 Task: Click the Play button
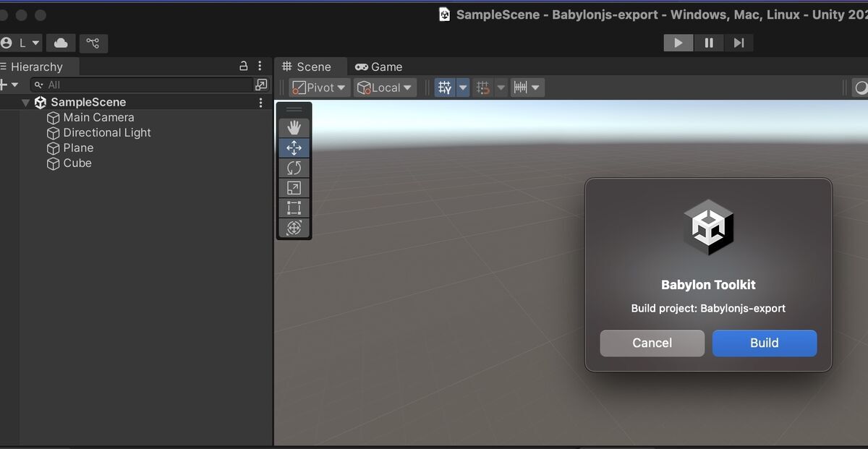(678, 43)
